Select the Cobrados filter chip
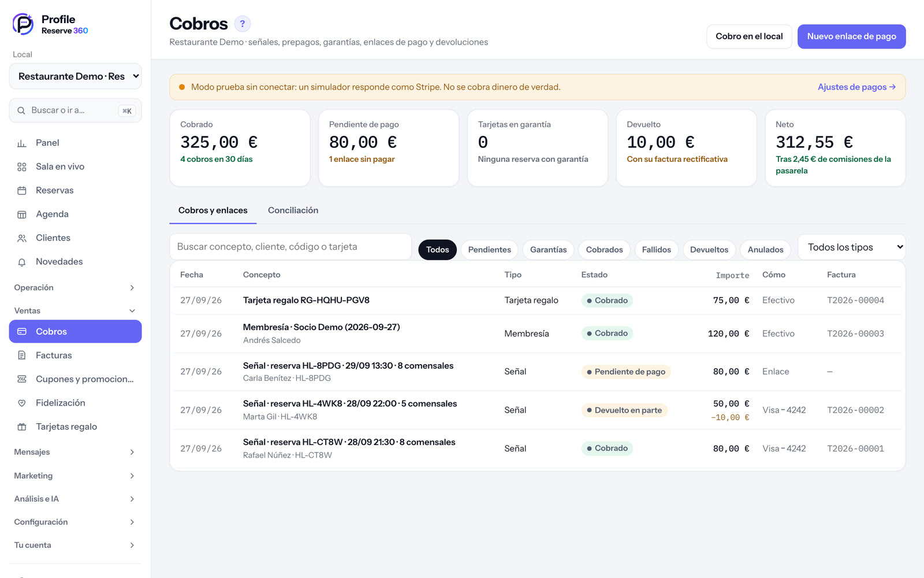The image size is (924, 578). click(x=604, y=250)
